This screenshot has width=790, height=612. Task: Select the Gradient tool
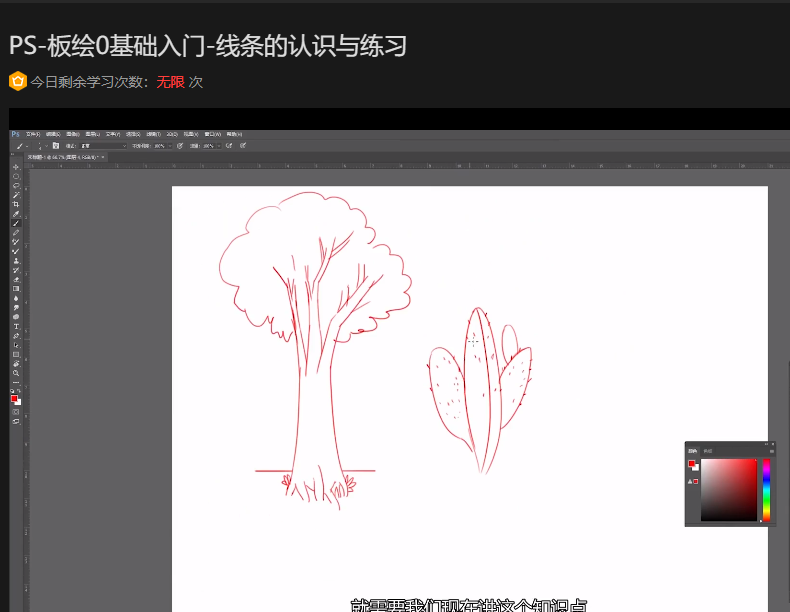pyautogui.click(x=16, y=289)
